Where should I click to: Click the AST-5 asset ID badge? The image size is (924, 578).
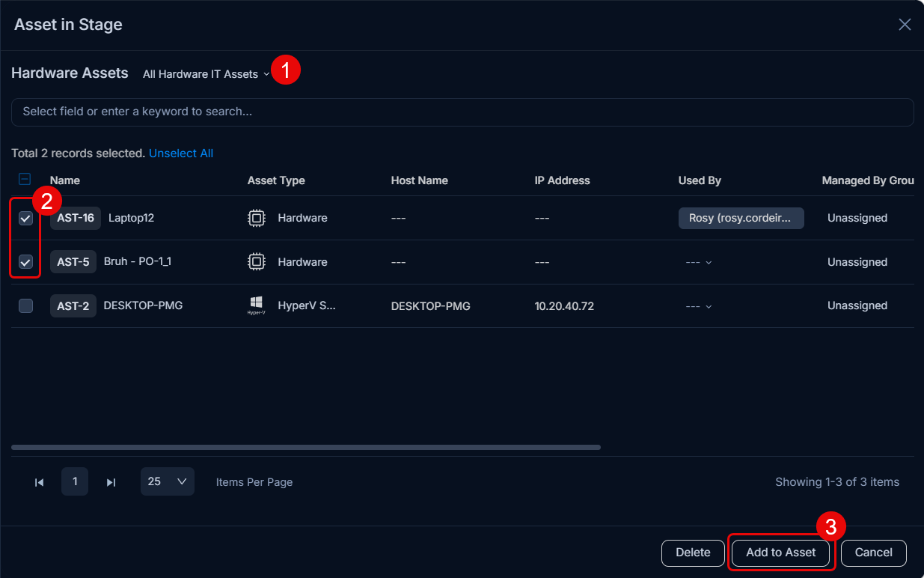[73, 262]
